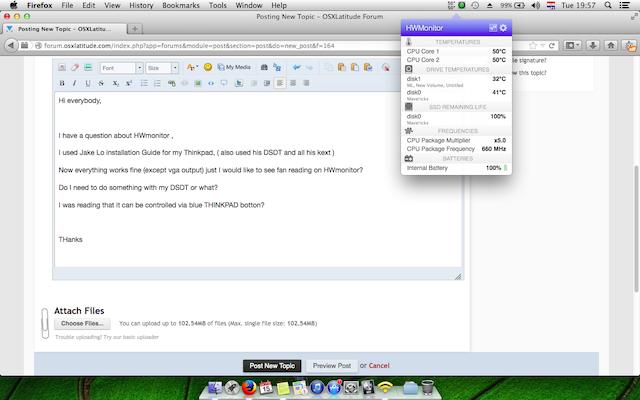Apply italic formatting in the editor
The width and height of the screenshot is (640, 400).
coord(75,83)
